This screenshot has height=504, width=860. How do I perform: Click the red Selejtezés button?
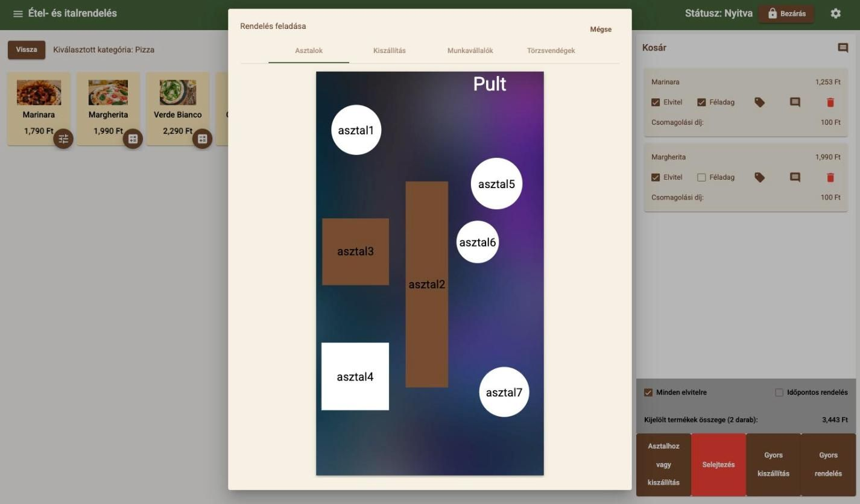point(718,465)
